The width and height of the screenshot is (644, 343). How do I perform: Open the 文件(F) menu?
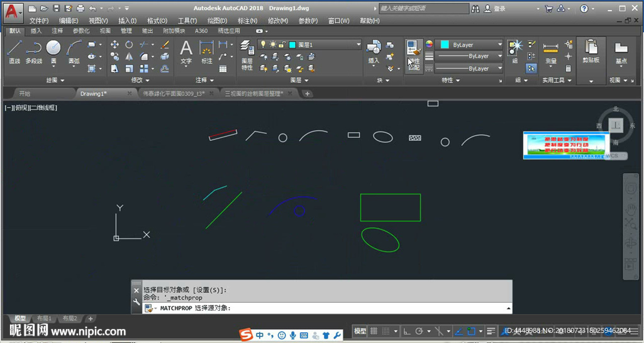click(x=38, y=21)
